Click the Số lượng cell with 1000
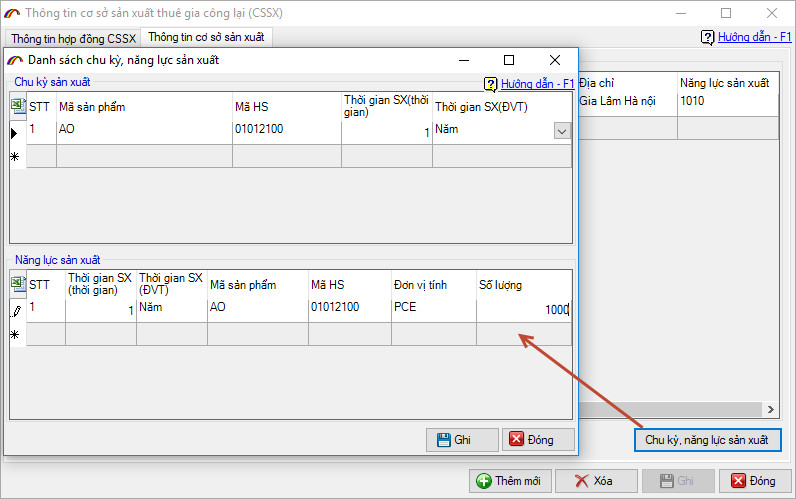Image resolution: width=796 pixels, height=499 pixels. [x=524, y=310]
